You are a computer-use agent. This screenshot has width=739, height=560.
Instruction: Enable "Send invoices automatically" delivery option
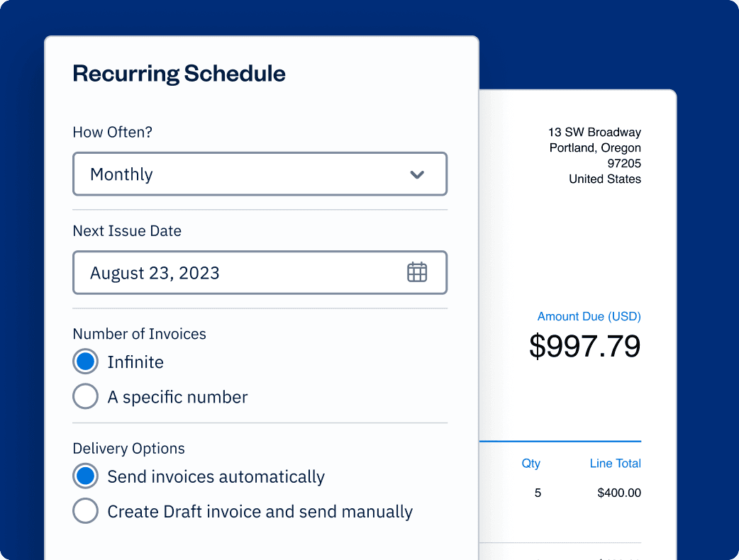pyautogui.click(x=85, y=477)
